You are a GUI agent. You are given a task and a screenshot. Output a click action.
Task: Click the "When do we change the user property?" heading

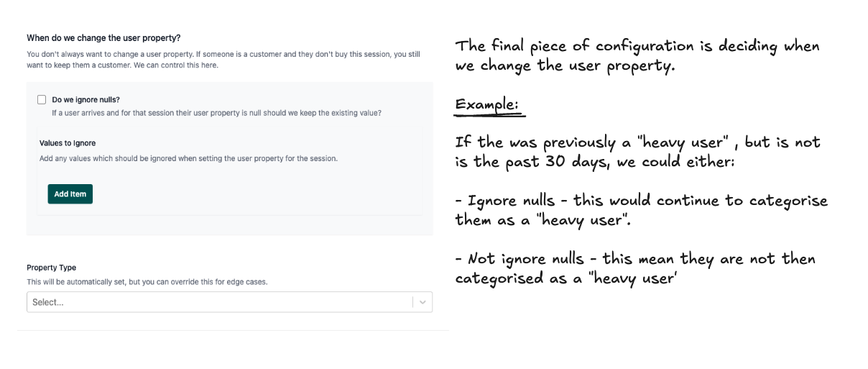tap(103, 37)
